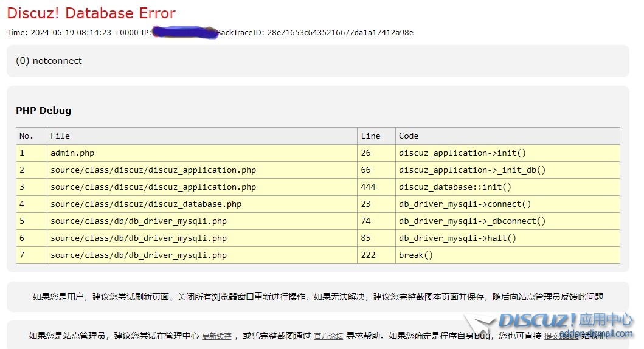Click the Discuz! Database Error heading
The image size is (644, 349).
pyautogui.click(x=91, y=13)
